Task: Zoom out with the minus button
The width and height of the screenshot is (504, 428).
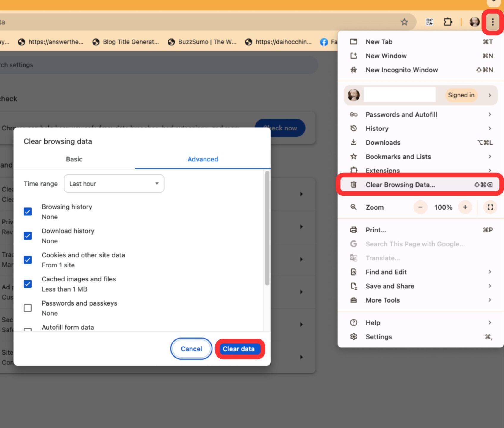Action: (x=420, y=207)
